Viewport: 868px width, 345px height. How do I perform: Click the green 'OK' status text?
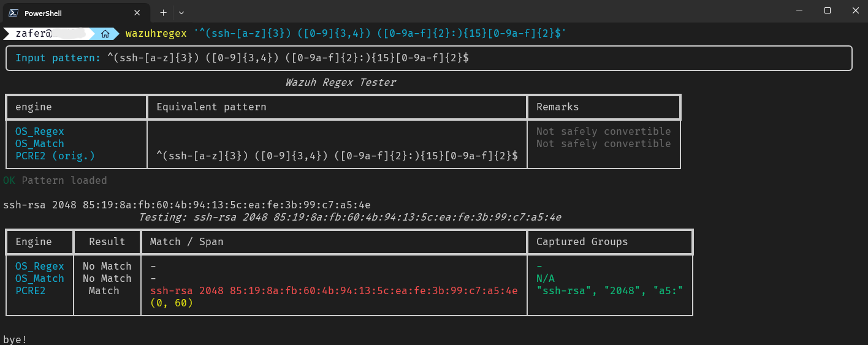(9, 180)
